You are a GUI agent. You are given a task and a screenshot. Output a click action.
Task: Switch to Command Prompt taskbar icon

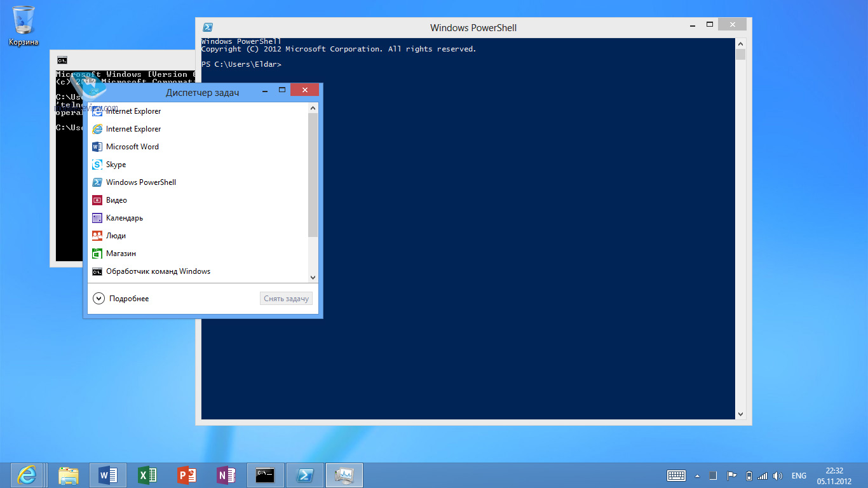(265, 475)
